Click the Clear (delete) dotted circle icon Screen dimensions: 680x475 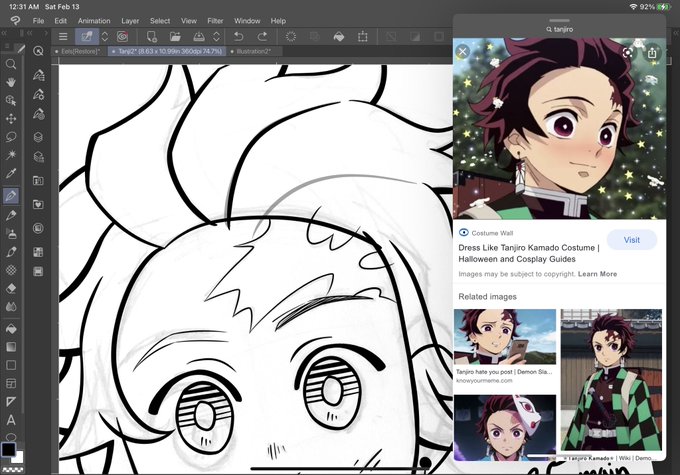[291, 36]
